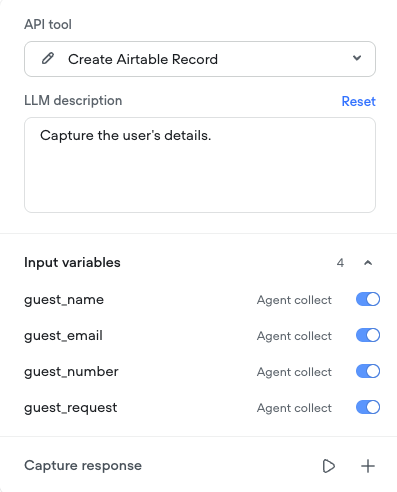This screenshot has width=397, height=492.
Task: Click the Input variables heading
Action: coord(72,263)
